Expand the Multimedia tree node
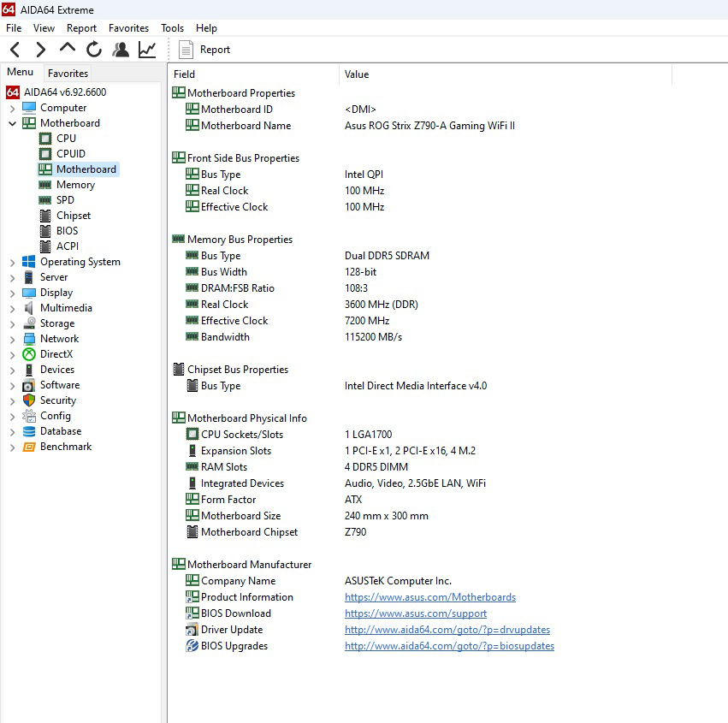 [x=13, y=309]
